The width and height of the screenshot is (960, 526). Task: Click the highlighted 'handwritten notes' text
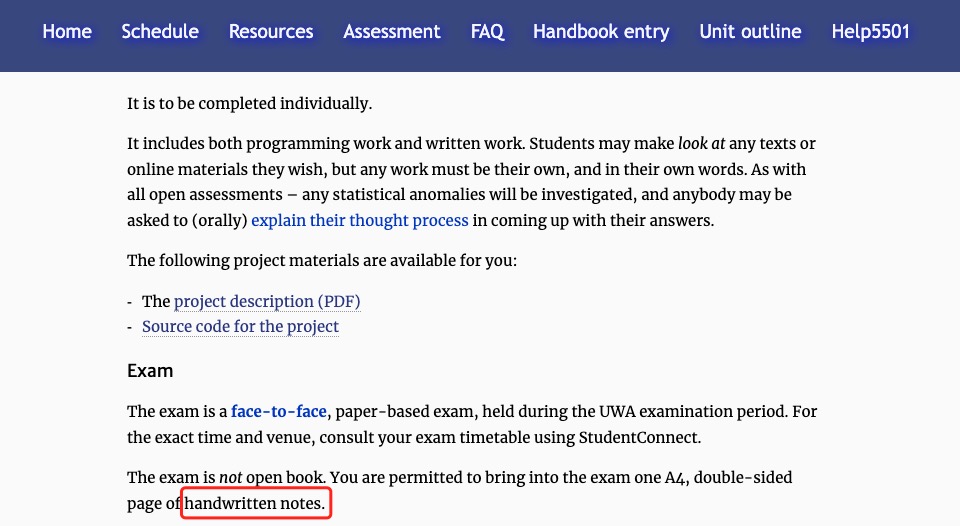[x=256, y=505]
